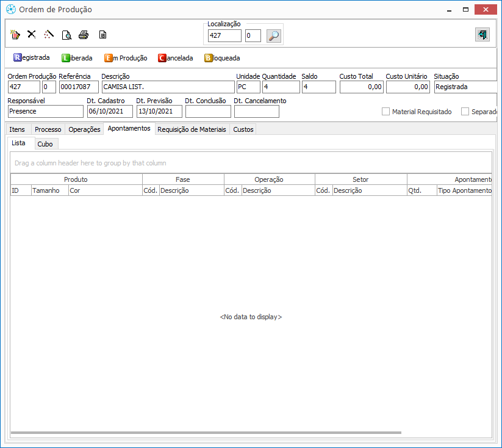Click the '<No data to display>' text
Image resolution: width=502 pixels, height=448 pixels.
point(251,317)
